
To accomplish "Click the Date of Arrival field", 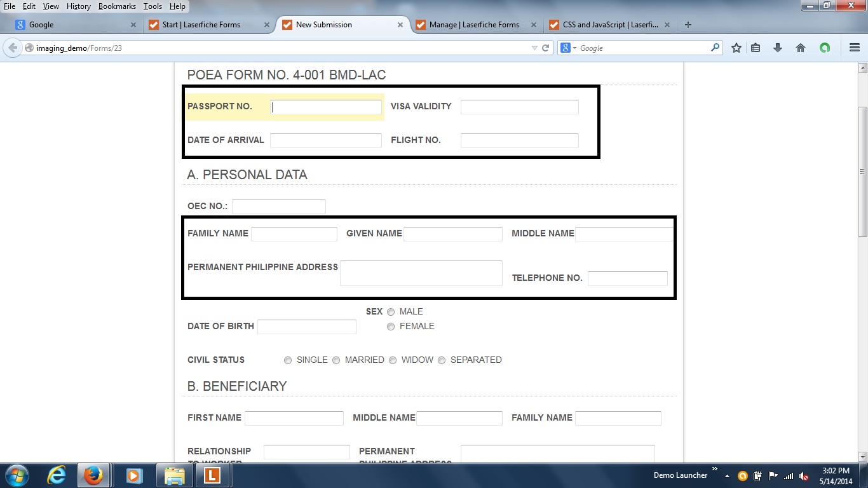I will (326, 140).
